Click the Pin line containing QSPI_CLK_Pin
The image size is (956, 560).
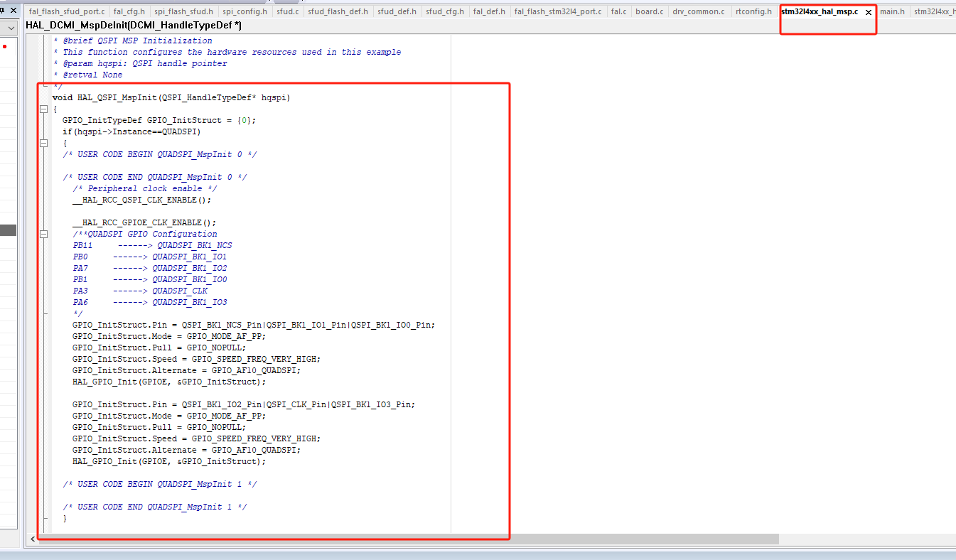[x=244, y=404]
